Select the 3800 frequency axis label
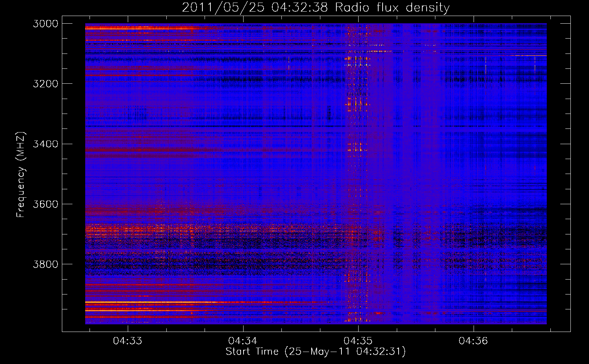Viewport: 589px width, 364px height. (x=46, y=264)
